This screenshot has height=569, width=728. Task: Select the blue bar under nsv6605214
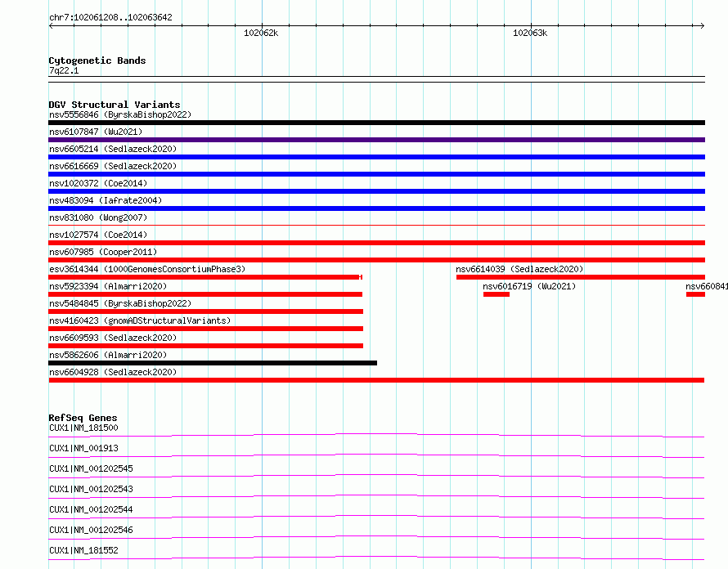coord(376,157)
